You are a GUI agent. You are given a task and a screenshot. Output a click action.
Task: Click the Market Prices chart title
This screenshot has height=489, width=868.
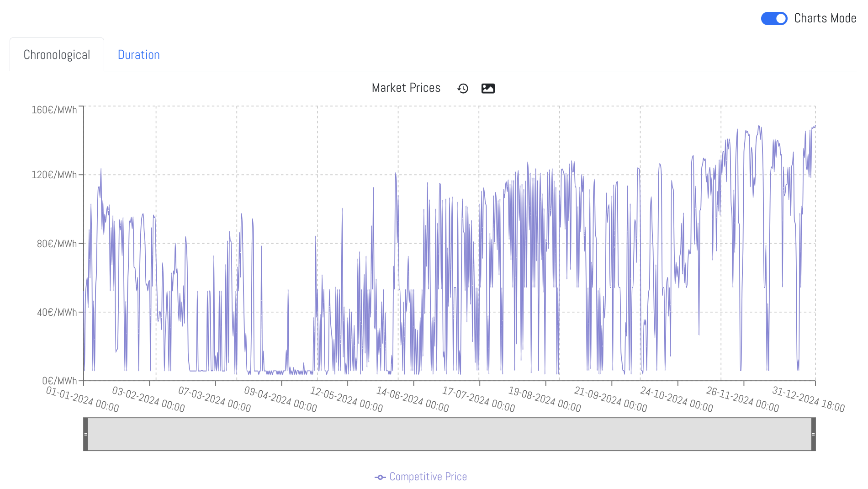point(406,88)
